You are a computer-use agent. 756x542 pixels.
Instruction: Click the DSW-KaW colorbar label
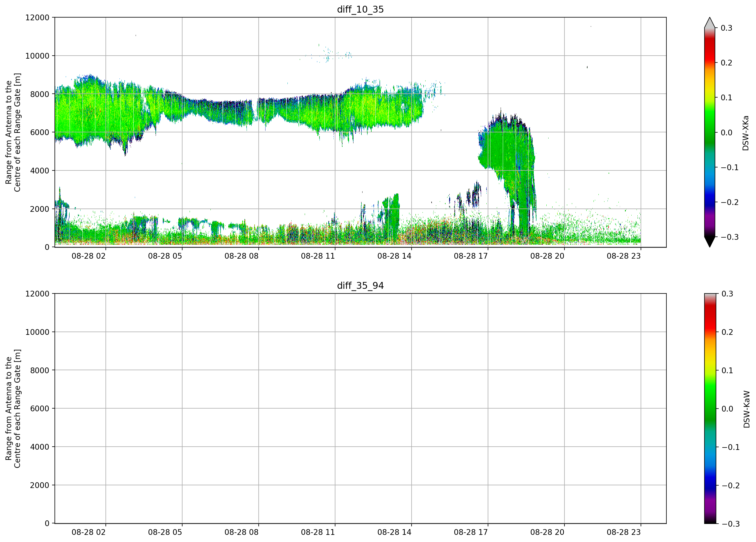point(746,409)
